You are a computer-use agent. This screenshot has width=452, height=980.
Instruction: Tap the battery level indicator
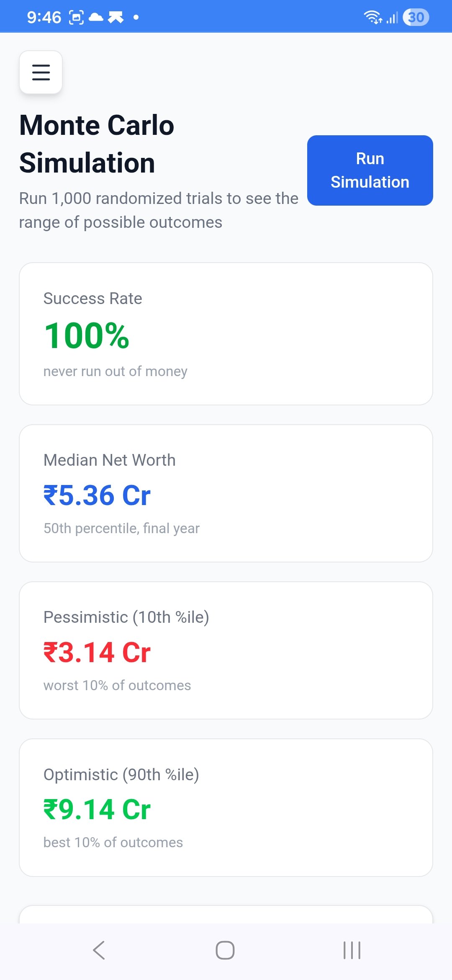(416, 17)
